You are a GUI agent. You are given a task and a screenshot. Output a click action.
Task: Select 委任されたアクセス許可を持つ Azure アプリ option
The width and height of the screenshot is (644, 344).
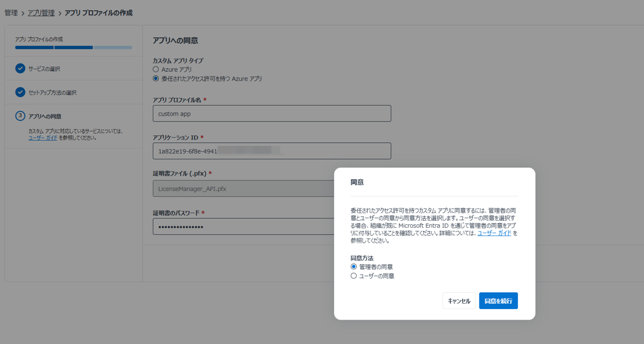tap(156, 78)
